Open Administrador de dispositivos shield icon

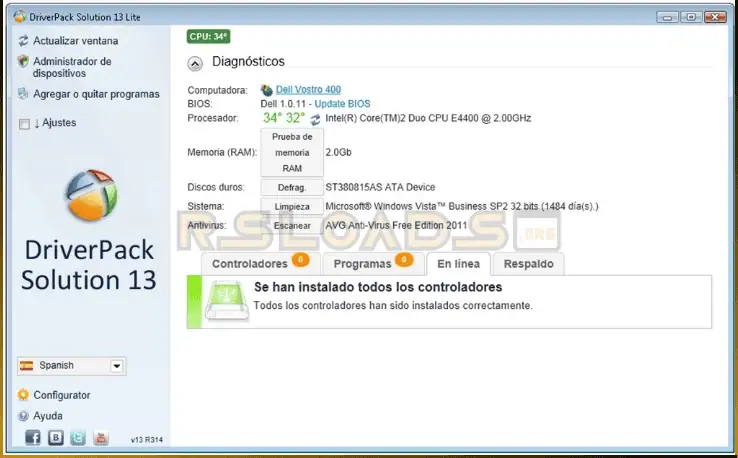23,61
